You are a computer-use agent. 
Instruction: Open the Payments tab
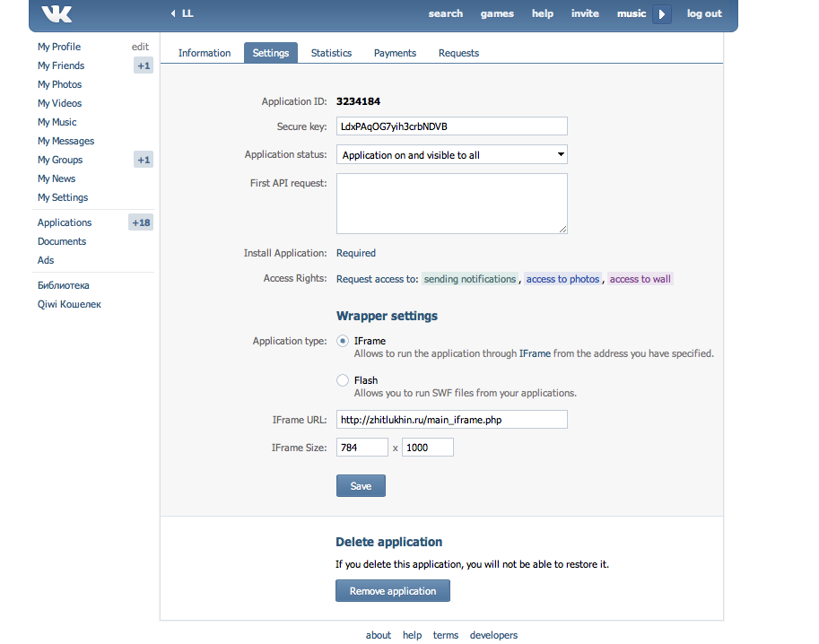[x=395, y=53]
